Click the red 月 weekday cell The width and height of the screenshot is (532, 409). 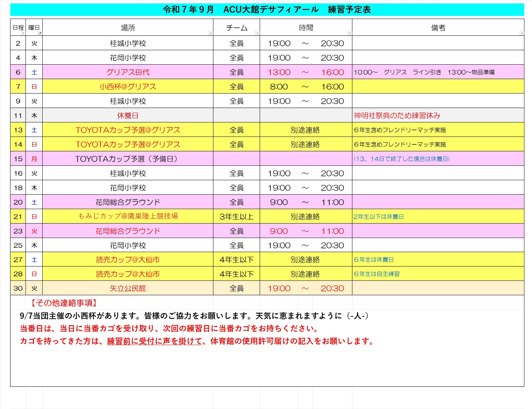34,159
